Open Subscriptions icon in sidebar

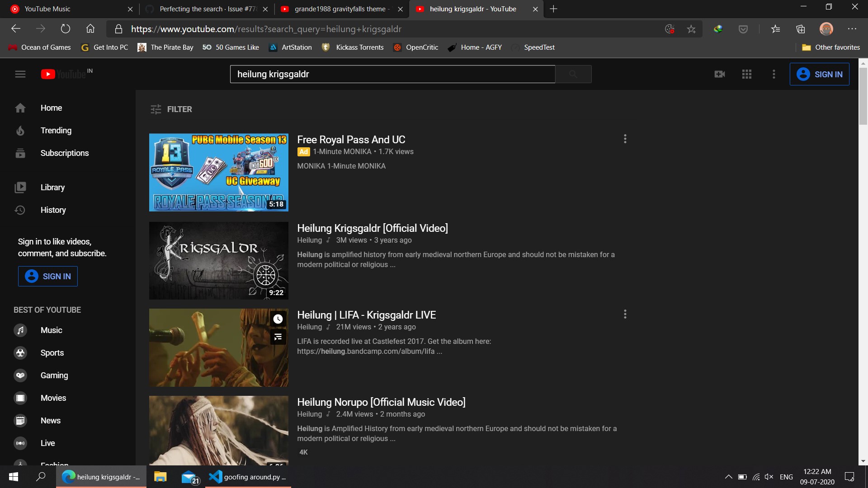[20, 153]
